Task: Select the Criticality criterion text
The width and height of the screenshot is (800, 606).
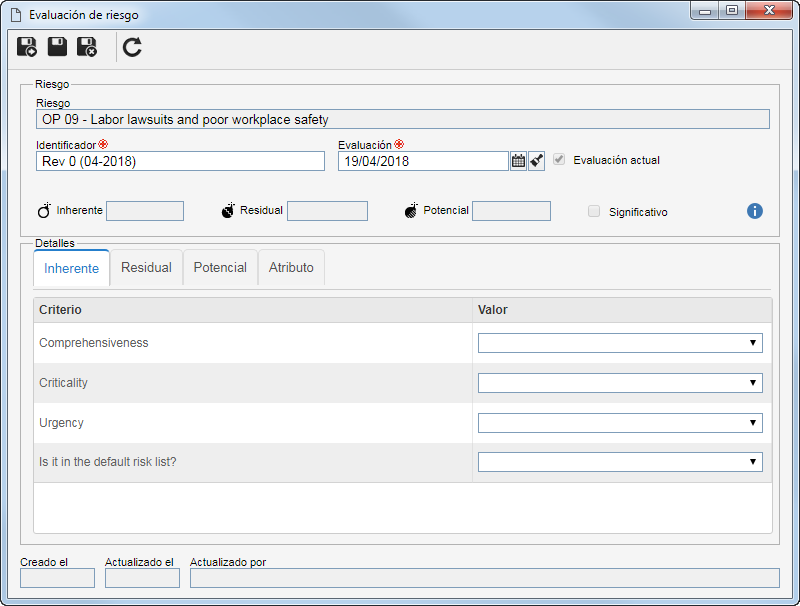Action: (x=63, y=383)
